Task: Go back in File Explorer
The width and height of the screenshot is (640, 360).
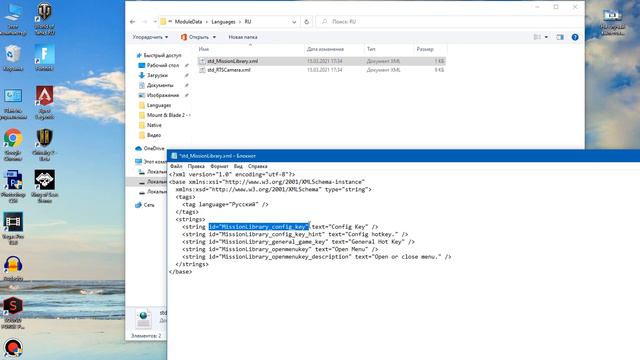Action: coord(132,22)
